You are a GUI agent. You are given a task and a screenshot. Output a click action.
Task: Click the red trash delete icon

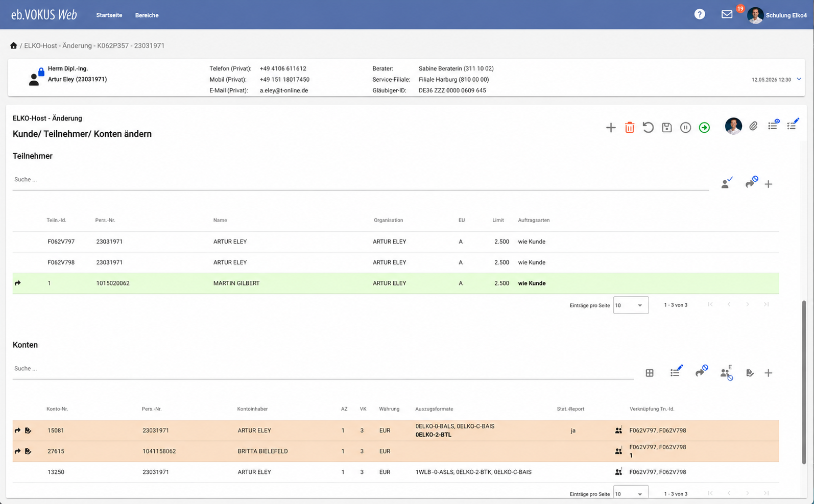[x=629, y=127]
